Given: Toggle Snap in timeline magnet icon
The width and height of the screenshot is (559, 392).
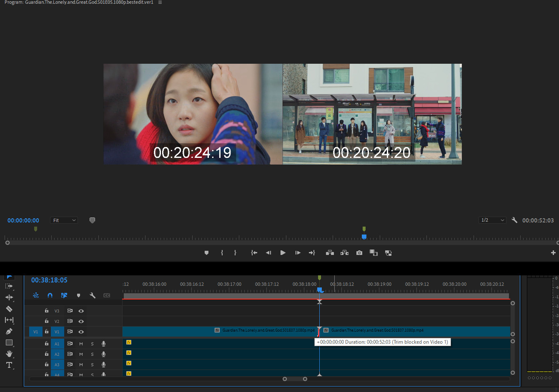Looking at the screenshot, I should click(x=50, y=295).
